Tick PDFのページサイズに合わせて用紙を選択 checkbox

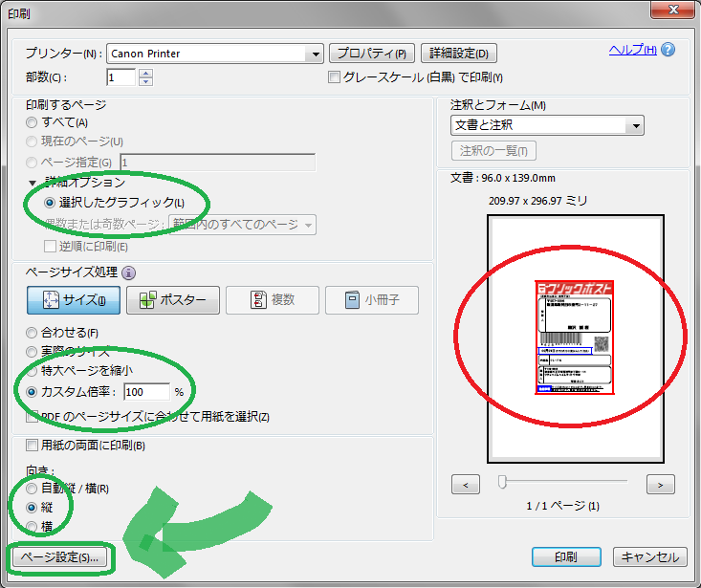coord(32,417)
